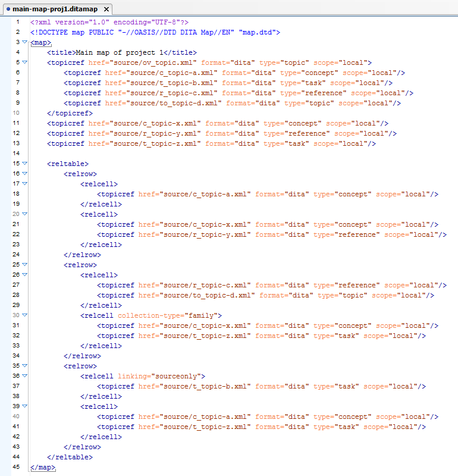Screen dimensions: 458x476
Task: Collapse the ov_topic topicref fold on line 5
Action: [24, 62]
